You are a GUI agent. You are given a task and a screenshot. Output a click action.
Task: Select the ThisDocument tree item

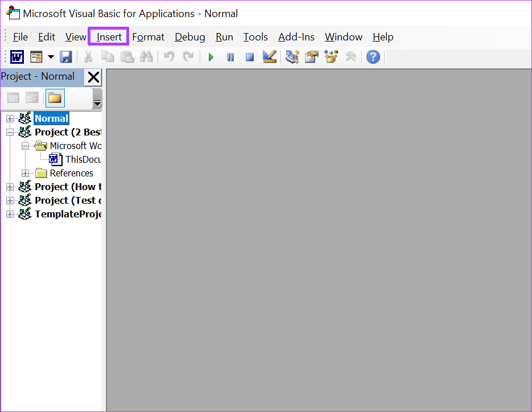tap(83, 159)
